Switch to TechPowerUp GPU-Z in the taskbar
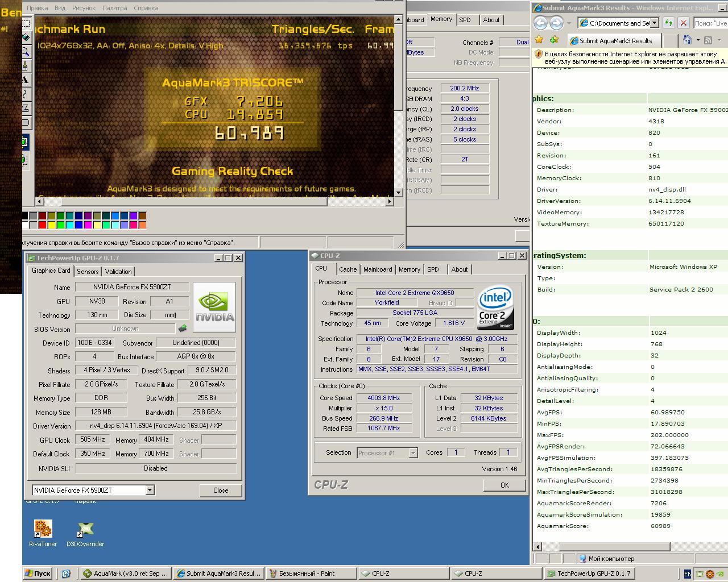The height and width of the screenshot is (582, 728). pos(590,573)
